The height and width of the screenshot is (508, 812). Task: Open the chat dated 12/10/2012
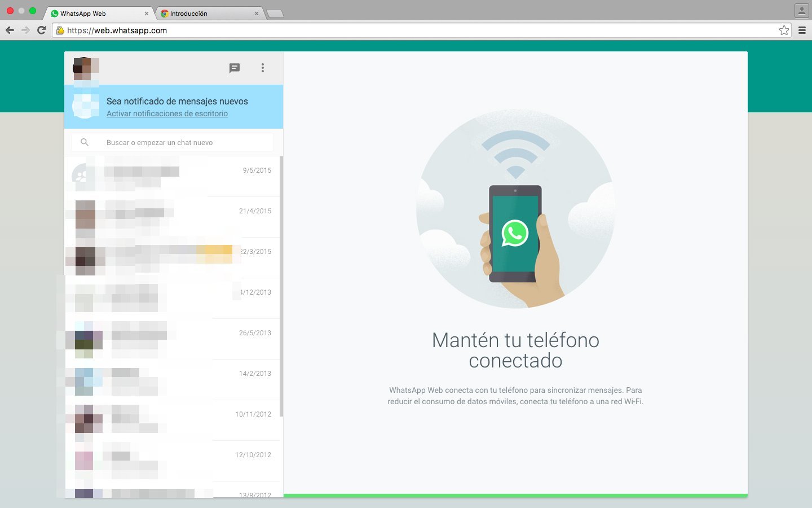click(x=172, y=461)
